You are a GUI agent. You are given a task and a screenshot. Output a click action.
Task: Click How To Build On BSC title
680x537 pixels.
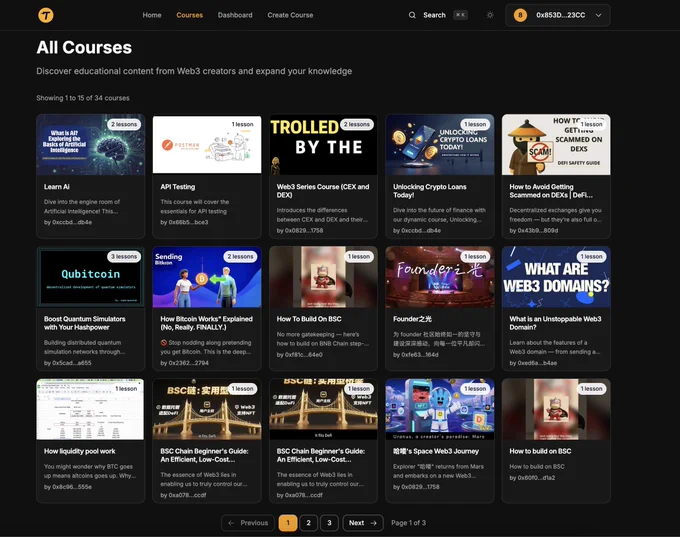tap(309, 319)
